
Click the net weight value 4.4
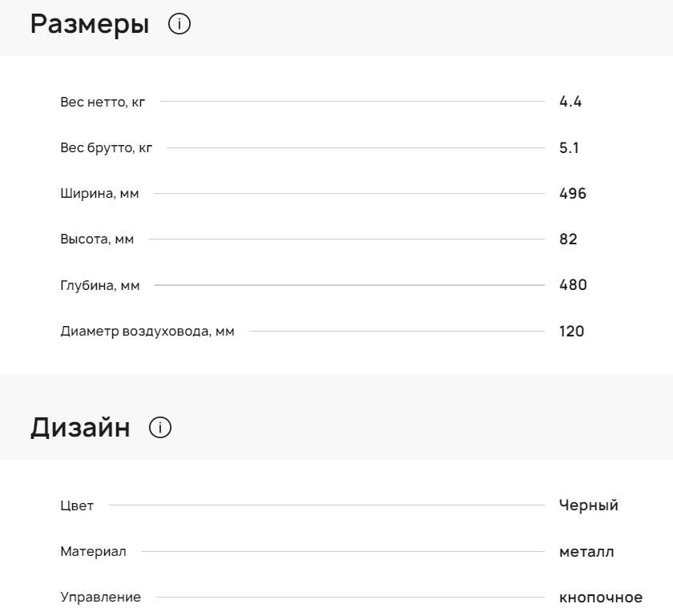(x=570, y=102)
